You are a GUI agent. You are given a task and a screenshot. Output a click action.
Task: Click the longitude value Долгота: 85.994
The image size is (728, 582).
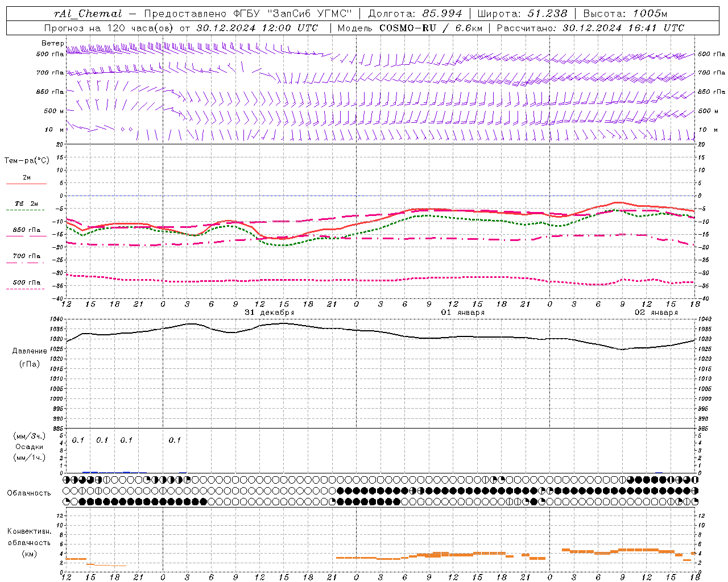[415, 14]
